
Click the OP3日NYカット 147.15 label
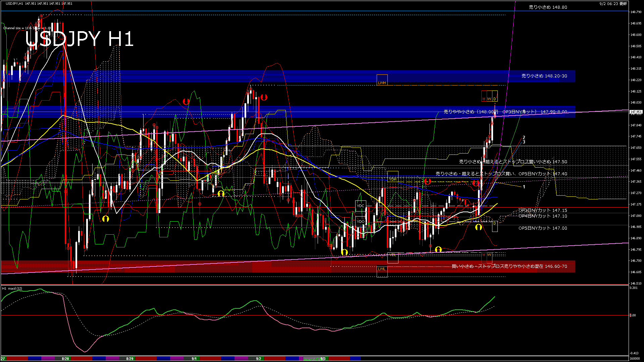543,210
